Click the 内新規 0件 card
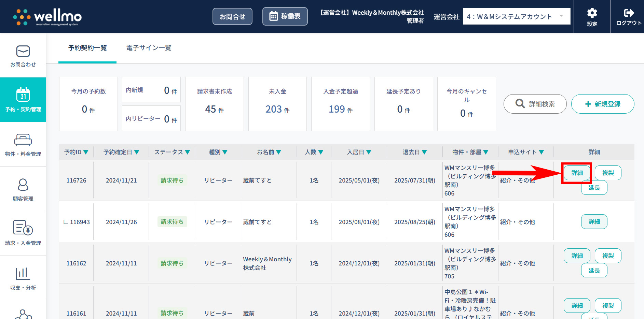This screenshot has height=319, width=644. (x=151, y=90)
